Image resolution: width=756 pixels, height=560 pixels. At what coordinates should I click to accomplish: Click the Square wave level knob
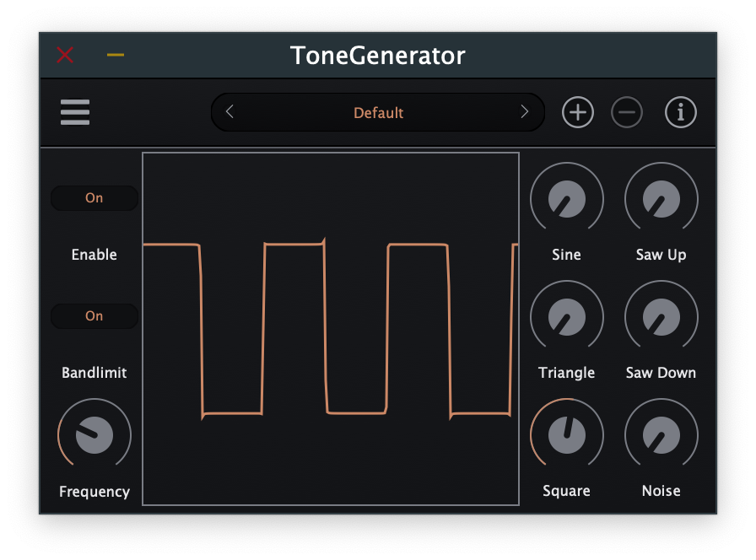[566, 434]
